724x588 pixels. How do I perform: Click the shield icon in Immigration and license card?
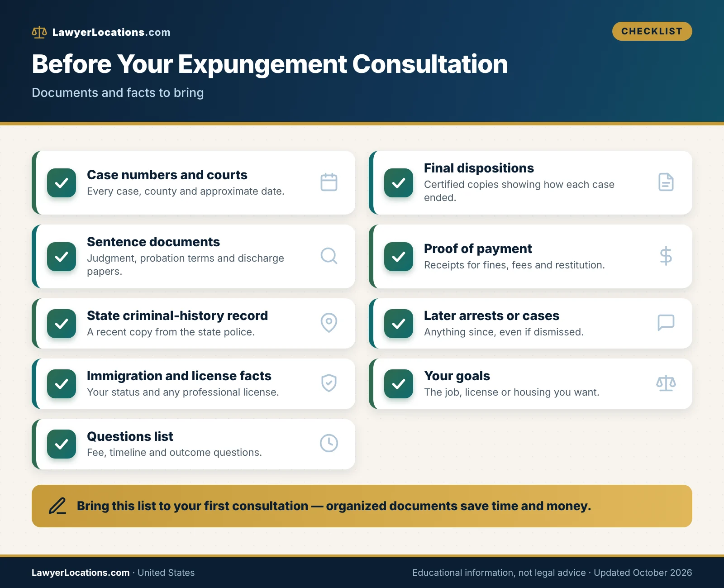[329, 383]
